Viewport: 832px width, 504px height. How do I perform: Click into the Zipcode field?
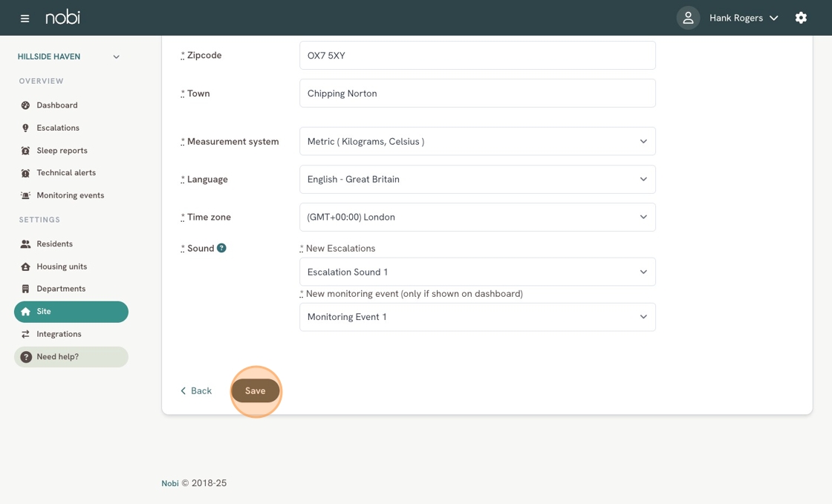pos(477,56)
